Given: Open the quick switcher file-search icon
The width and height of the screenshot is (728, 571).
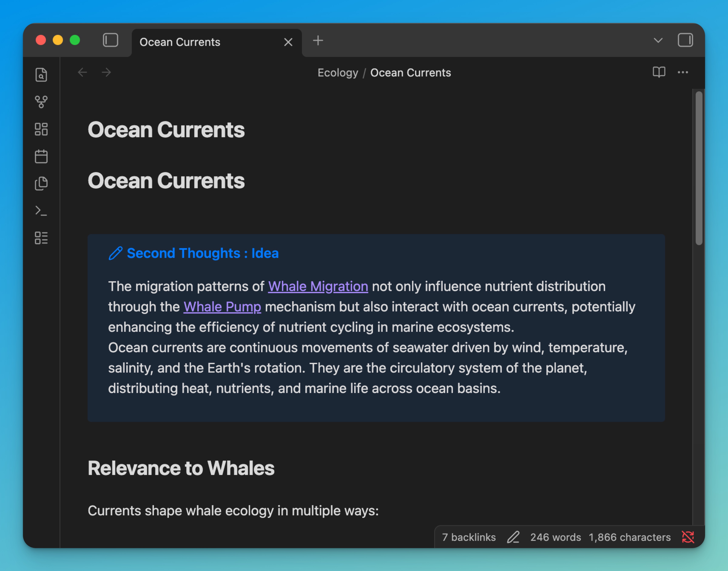Looking at the screenshot, I should coord(41,75).
